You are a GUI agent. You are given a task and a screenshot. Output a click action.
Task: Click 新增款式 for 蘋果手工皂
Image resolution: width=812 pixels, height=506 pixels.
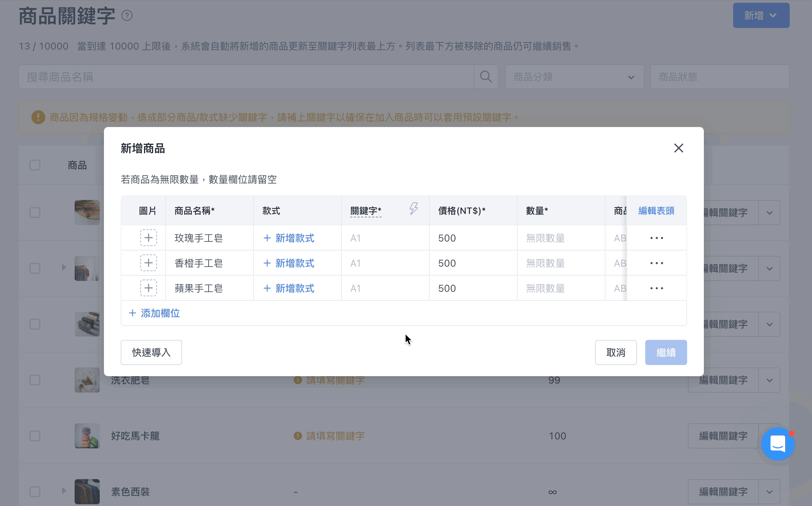click(289, 288)
